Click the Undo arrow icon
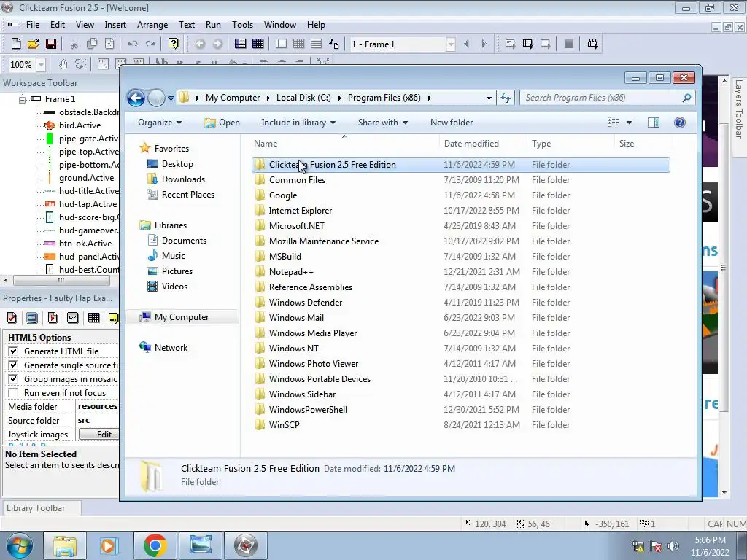Viewport: 747px width, 560px height. point(133,44)
